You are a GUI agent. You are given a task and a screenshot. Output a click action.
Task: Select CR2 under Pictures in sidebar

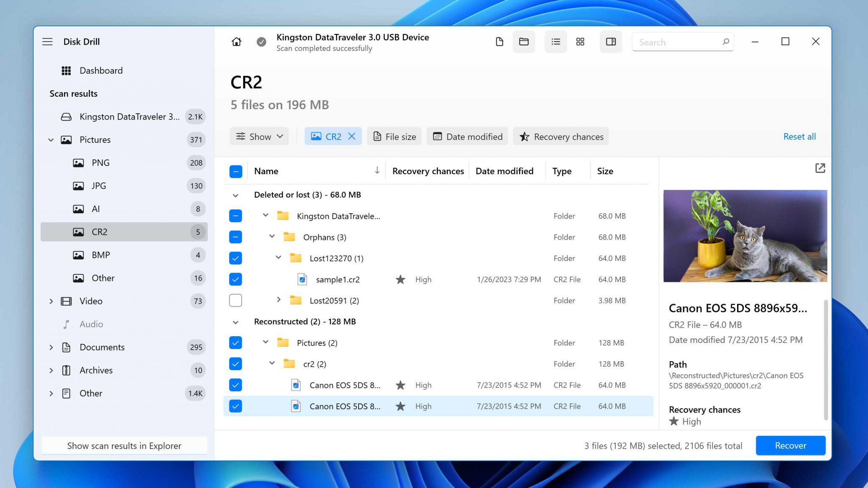[x=100, y=232]
